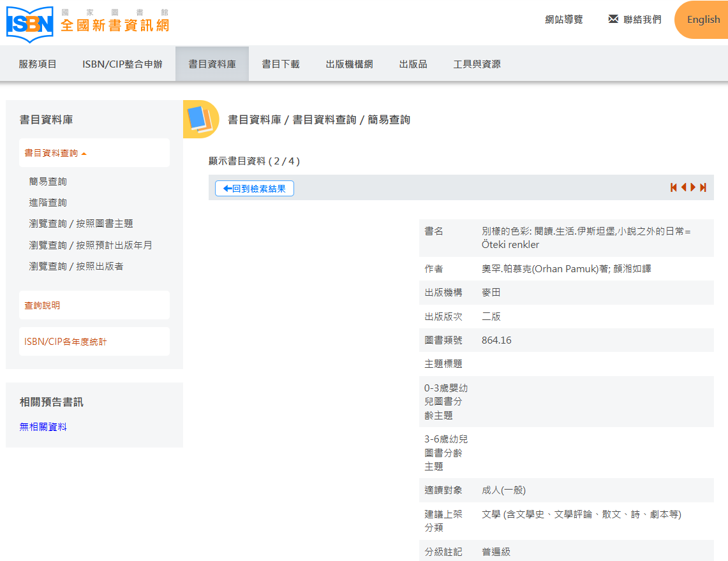Open the 書目下載 menu

(x=281, y=64)
